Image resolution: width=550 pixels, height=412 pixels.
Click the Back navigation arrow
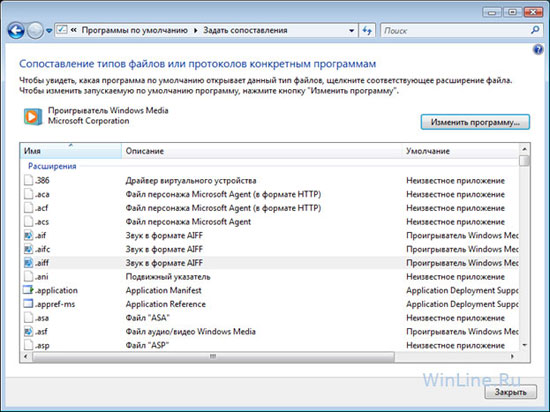(x=16, y=31)
